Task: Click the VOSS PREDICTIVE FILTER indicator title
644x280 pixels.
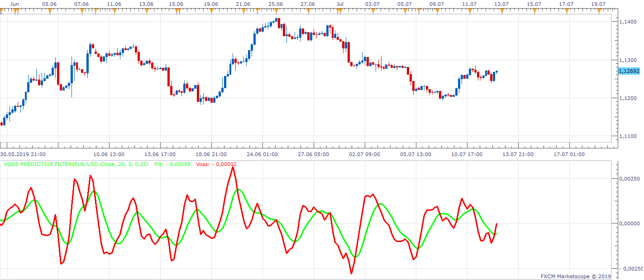Action: point(76,164)
